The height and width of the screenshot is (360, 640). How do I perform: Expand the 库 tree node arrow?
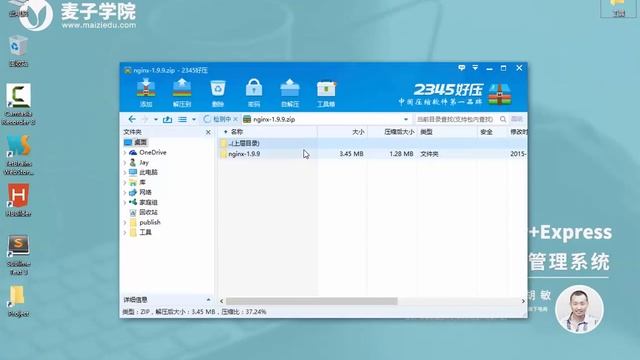click(125, 182)
